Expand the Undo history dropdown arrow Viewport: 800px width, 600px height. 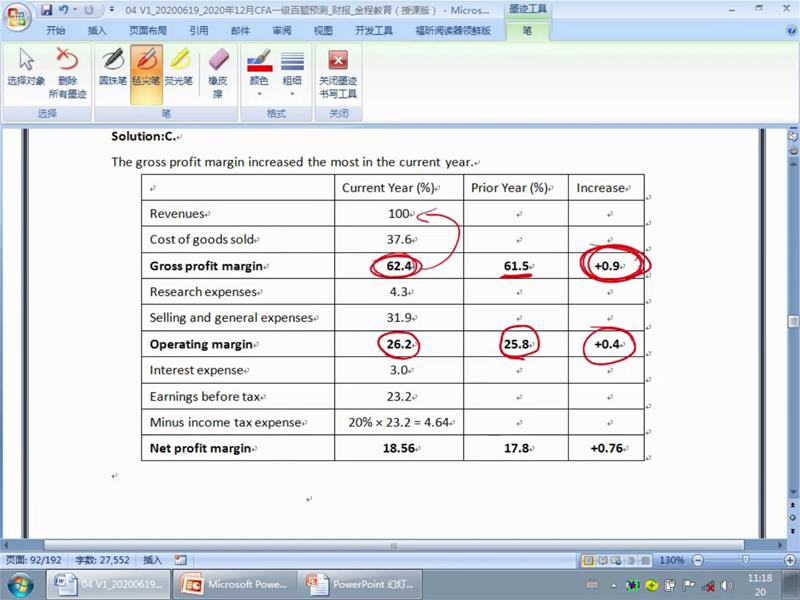(x=75, y=10)
